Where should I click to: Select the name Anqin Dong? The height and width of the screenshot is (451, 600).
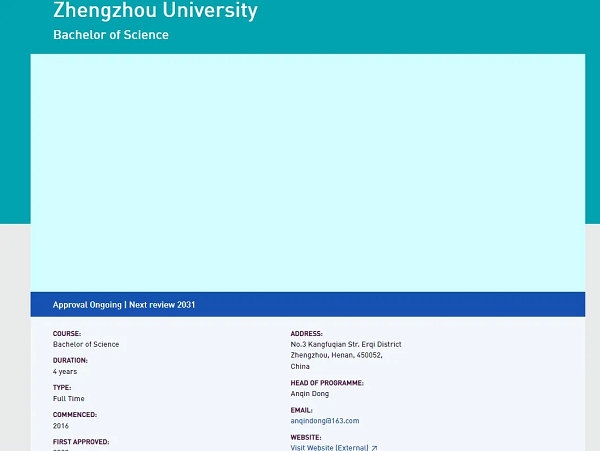[x=309, y=394]
